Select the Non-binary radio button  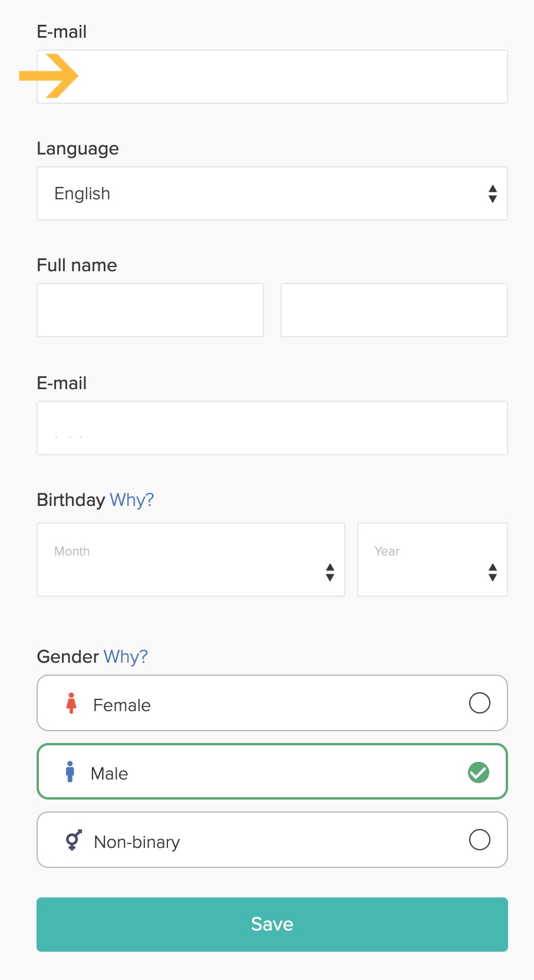480,840
